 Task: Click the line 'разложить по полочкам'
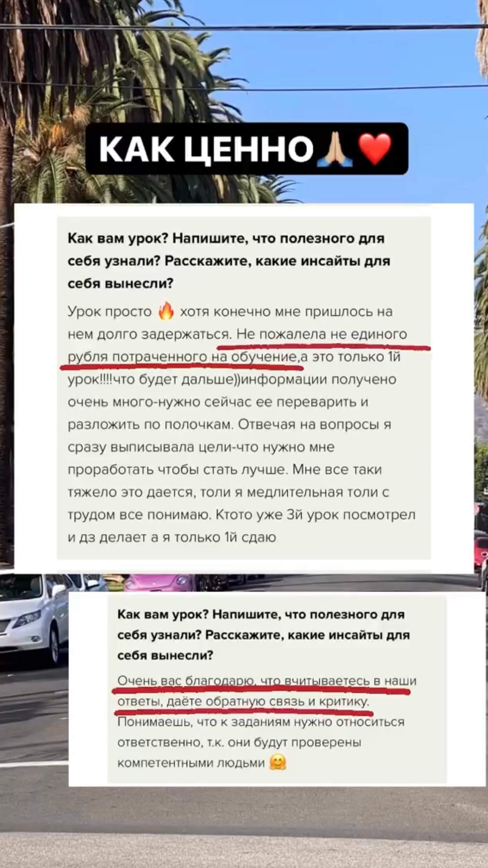click(151, 425)
